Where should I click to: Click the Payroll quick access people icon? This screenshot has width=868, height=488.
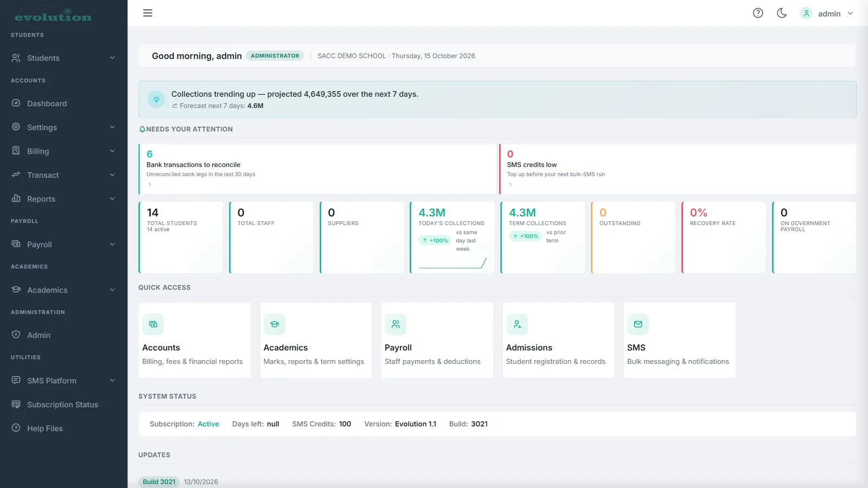[395, 324]
